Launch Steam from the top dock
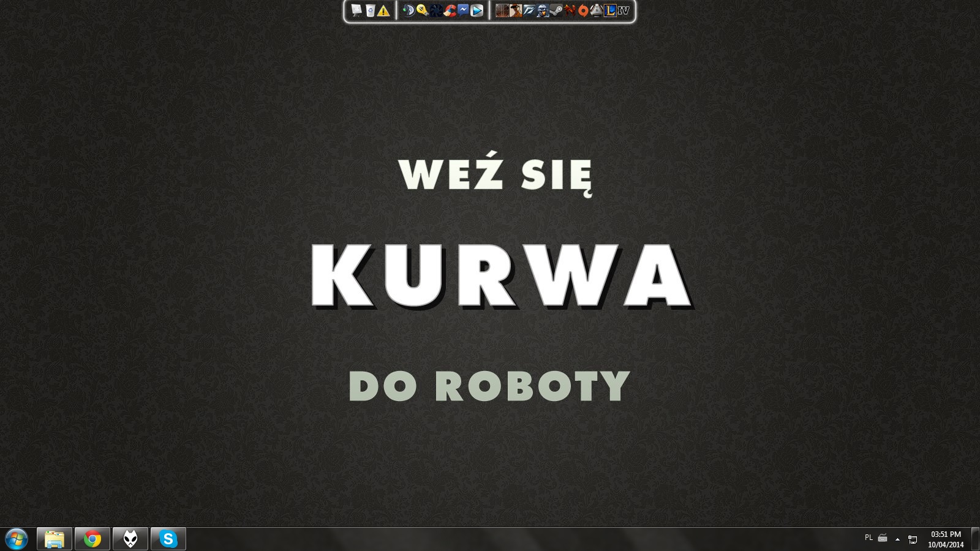This screenshot has height=551, width=980. point(556,10)
